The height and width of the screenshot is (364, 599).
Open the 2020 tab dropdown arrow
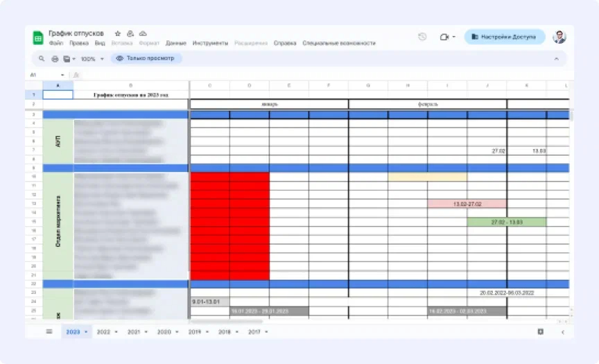tap(177, 332)
